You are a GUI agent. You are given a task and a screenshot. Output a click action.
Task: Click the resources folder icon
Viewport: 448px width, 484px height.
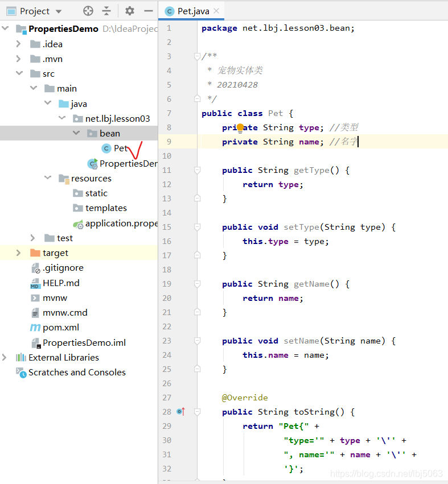click(x=64, y=179)
